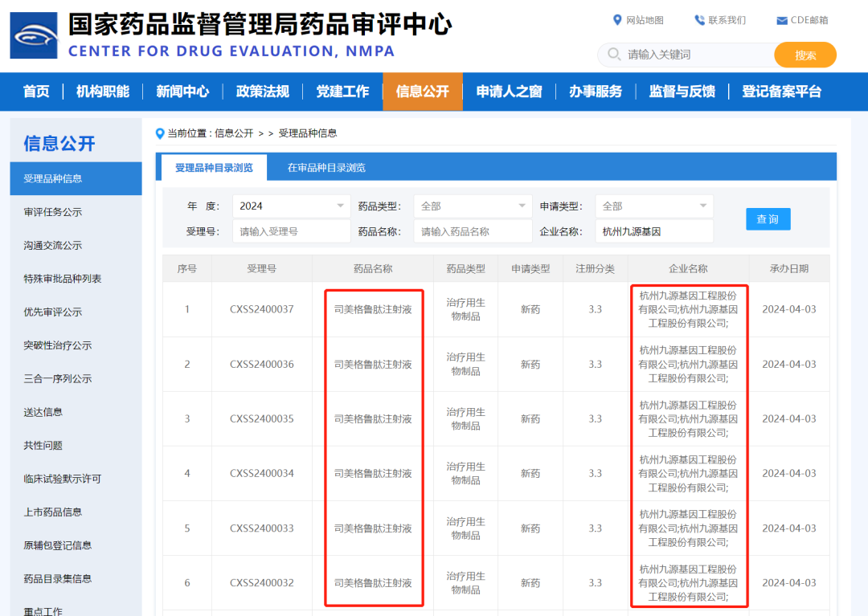Click the site map location pin icon
Viewport: 868px width, 616px height.
pyautogui.click(x=617, y=20)
